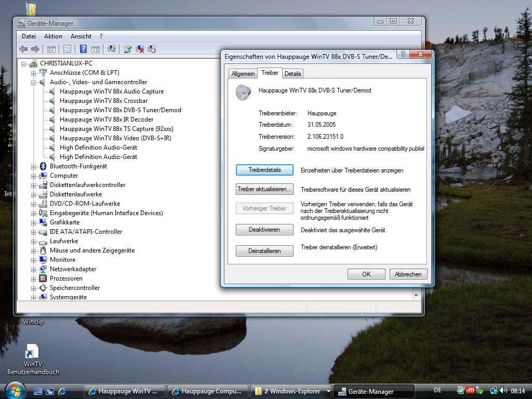Open the grouped Windows-Explorer taskbar dropdown arrow
The image size is (532, 399).
(328, 391)
